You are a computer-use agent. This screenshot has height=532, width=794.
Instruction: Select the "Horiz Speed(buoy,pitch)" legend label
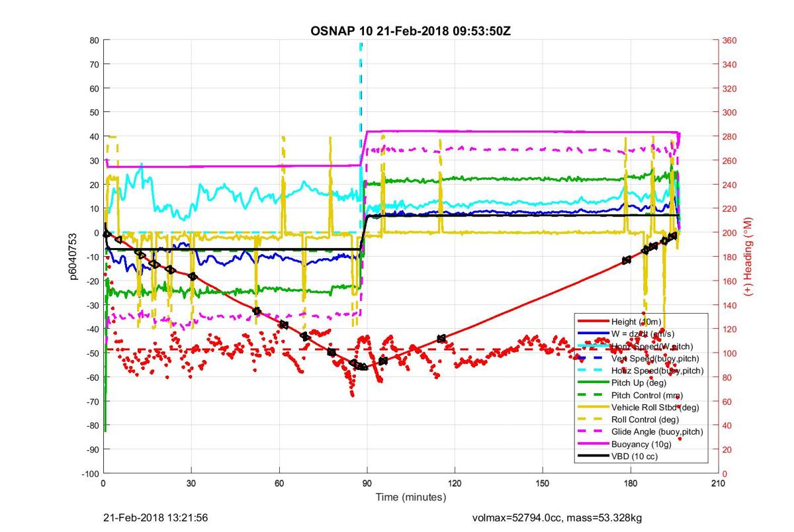(657, 371)
